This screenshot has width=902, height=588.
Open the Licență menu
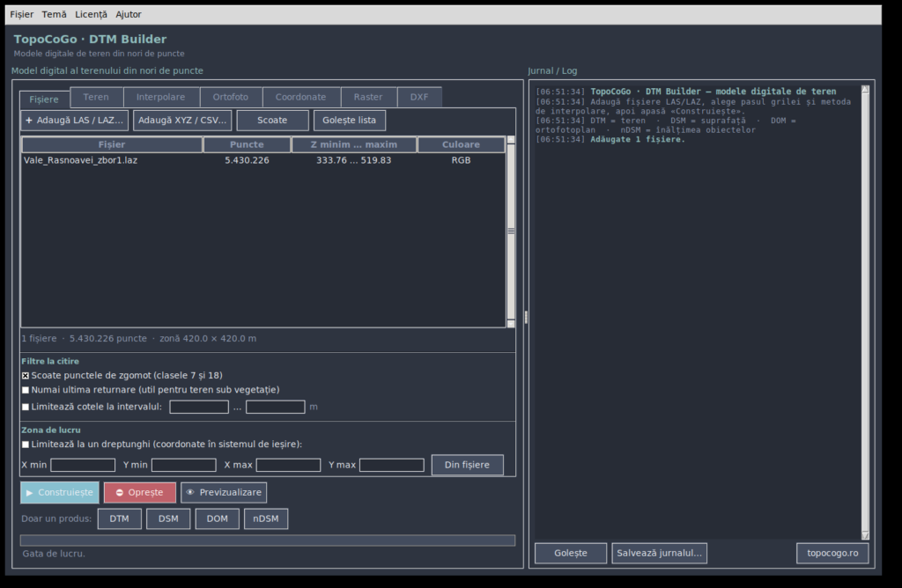tap(91, 14)
